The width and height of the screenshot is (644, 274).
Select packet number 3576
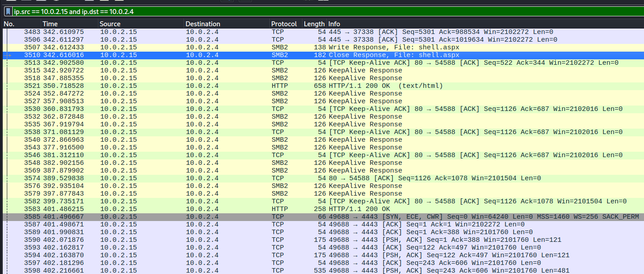tap(323, 186)
